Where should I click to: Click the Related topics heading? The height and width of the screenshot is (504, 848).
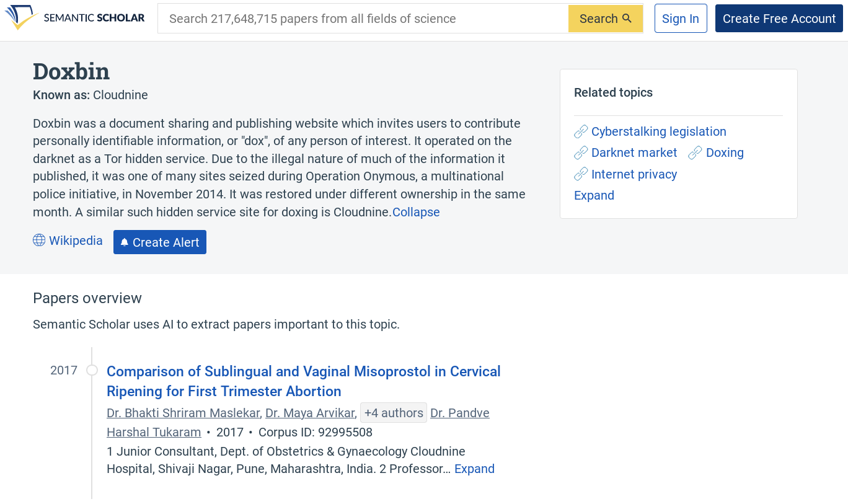click(613, 92)
